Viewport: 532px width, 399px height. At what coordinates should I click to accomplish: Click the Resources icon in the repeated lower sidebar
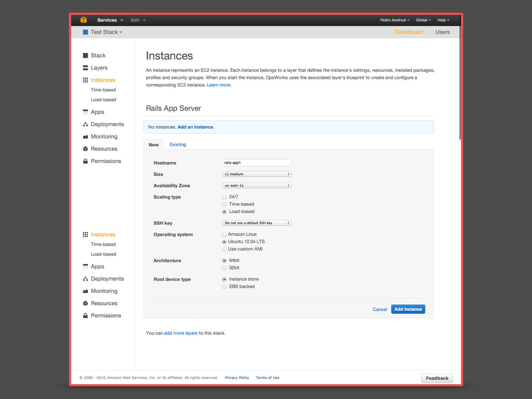click(x=85, y=303)
